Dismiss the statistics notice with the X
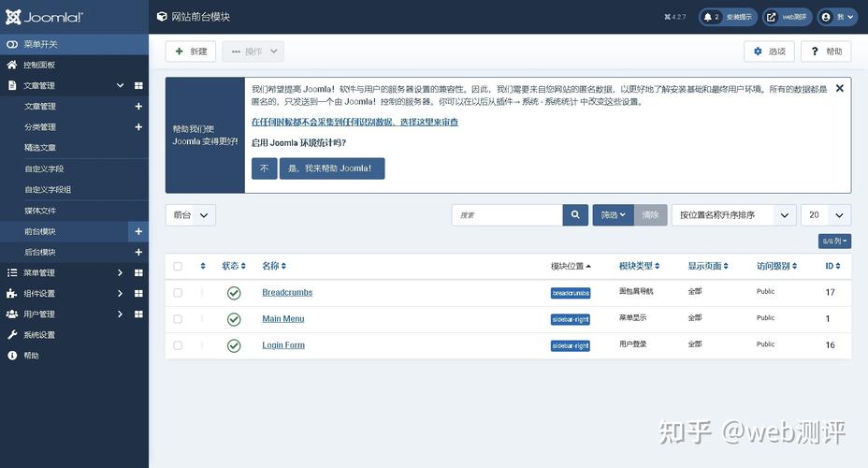 coord(840,89)
